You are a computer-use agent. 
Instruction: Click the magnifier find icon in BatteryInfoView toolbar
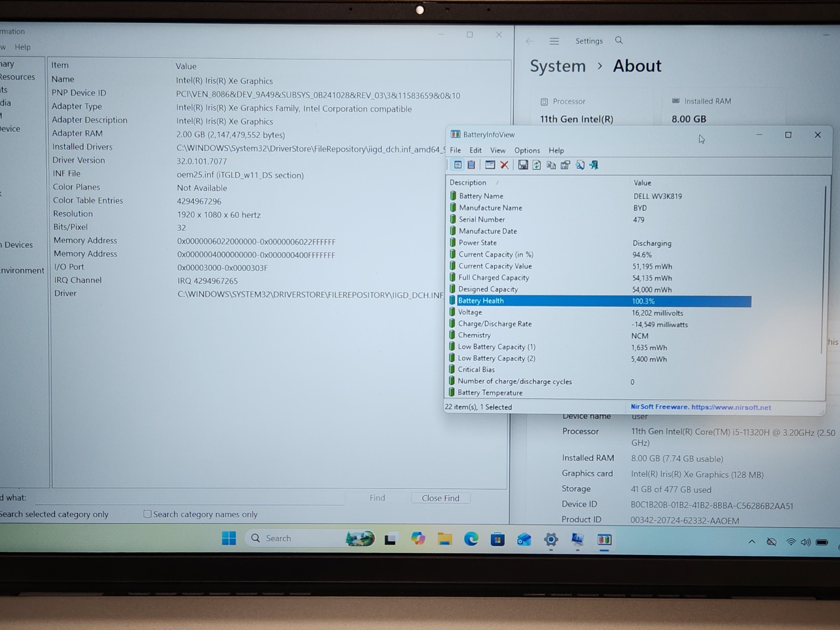tap(580, 165)
